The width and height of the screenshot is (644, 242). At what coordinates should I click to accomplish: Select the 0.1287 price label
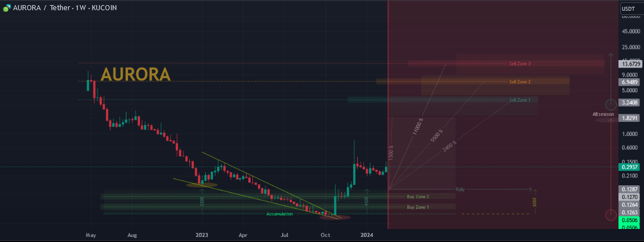point(629,189)
